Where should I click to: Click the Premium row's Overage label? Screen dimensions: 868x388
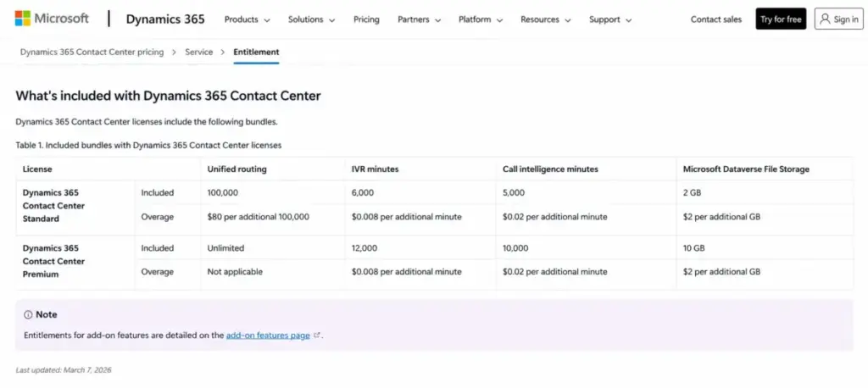click(x=157, y=272)
